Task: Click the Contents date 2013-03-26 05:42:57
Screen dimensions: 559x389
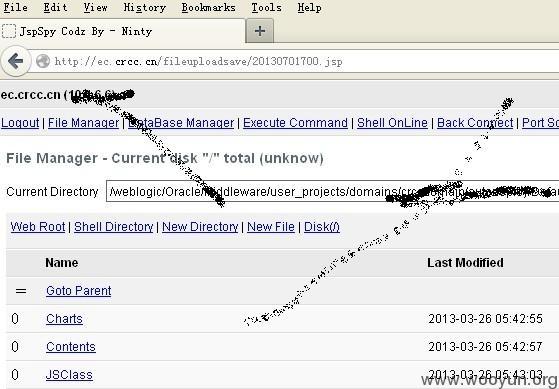Action: [485, 347]
